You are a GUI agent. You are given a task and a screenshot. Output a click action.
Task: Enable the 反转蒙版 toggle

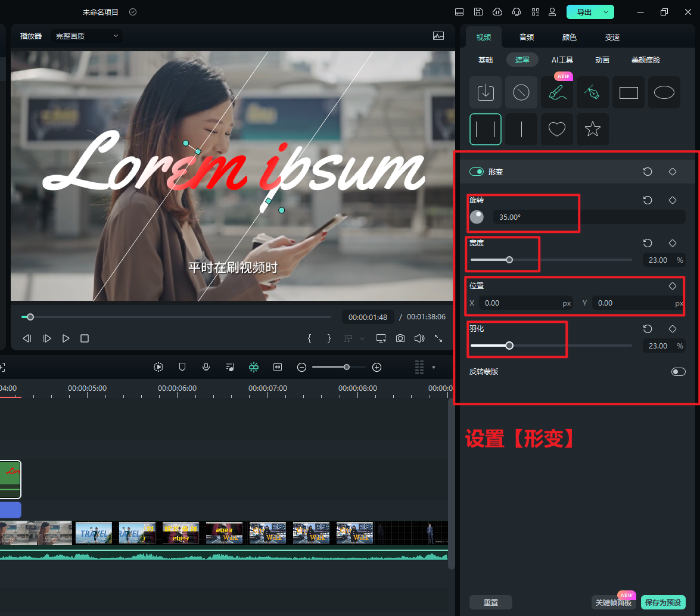tap(678, 372)
